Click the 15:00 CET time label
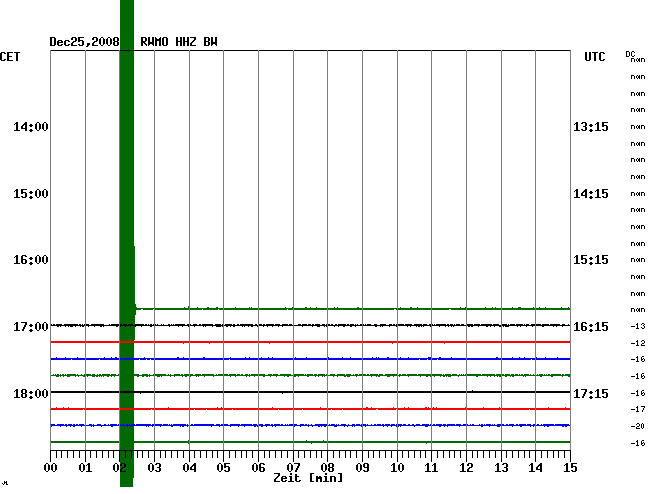 coord(31,194)
